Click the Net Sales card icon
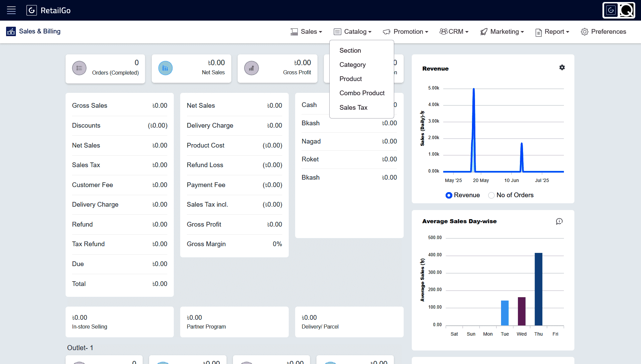 click(x=165, y=68)
